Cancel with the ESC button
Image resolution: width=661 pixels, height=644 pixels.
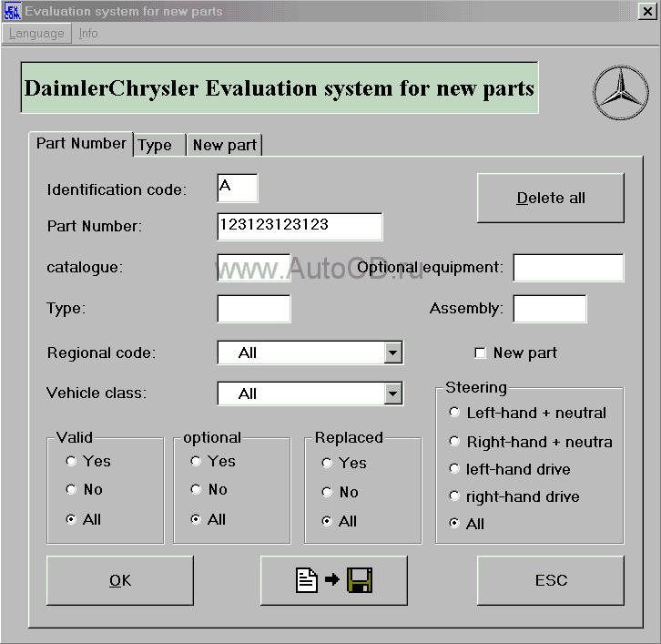coord(551,580)
